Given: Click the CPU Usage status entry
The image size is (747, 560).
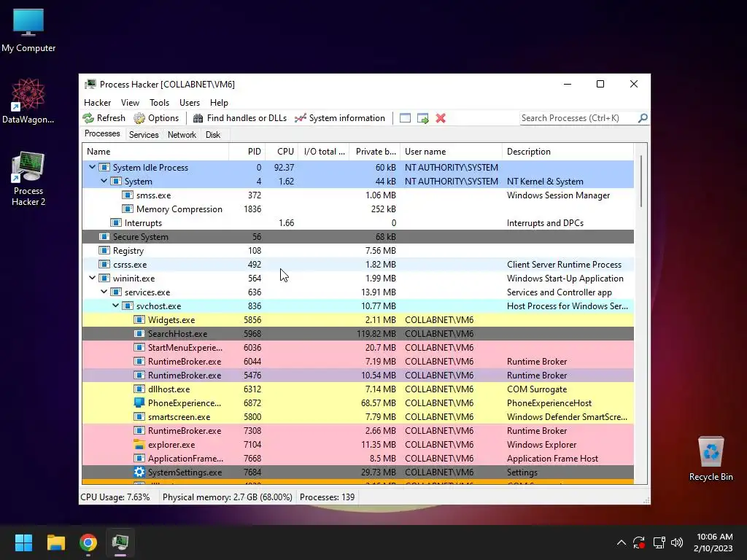Looking at the screenshot, I should pos(115,497).
